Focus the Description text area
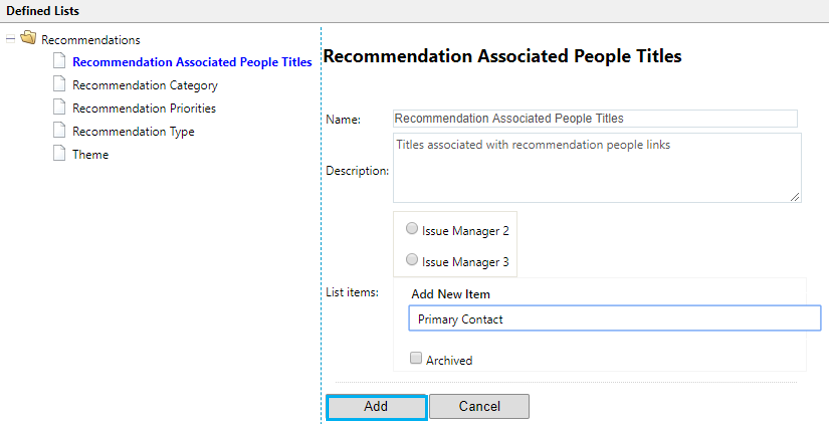Screen dimensions: 829x424 [596, 168]
